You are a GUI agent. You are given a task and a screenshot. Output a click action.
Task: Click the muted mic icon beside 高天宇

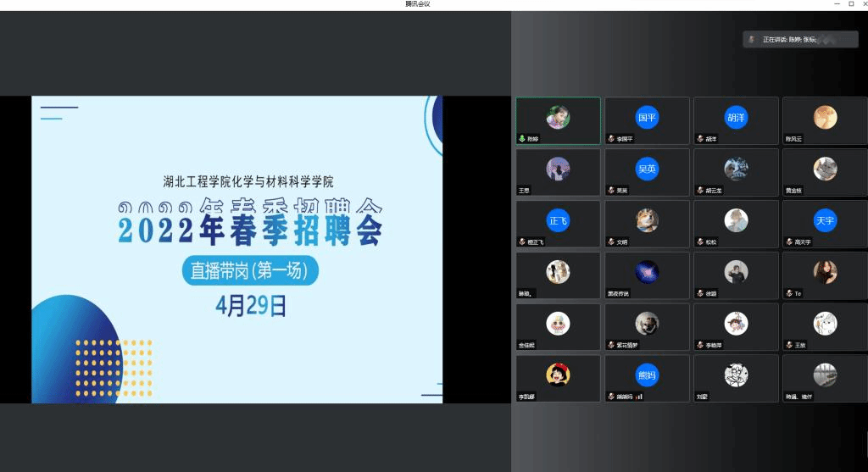[788, 242]
